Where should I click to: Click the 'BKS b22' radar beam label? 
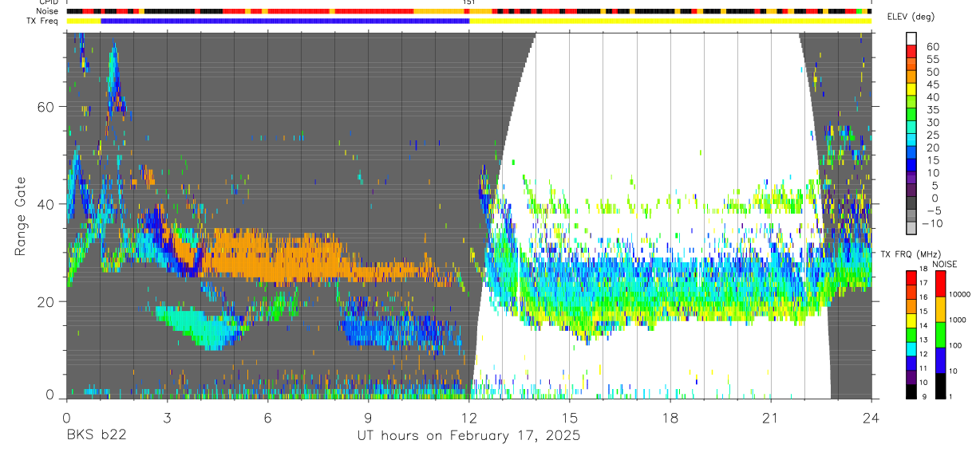coord(96,436)
